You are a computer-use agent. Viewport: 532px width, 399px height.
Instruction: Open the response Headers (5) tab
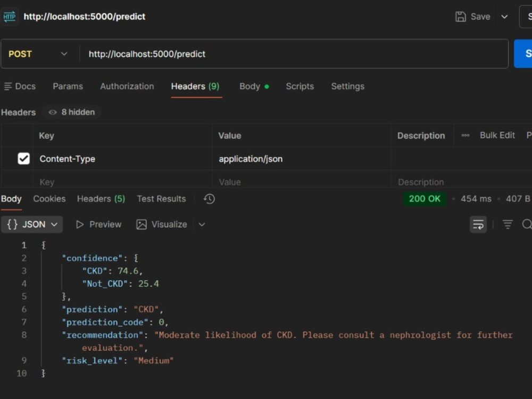point(101,199)
